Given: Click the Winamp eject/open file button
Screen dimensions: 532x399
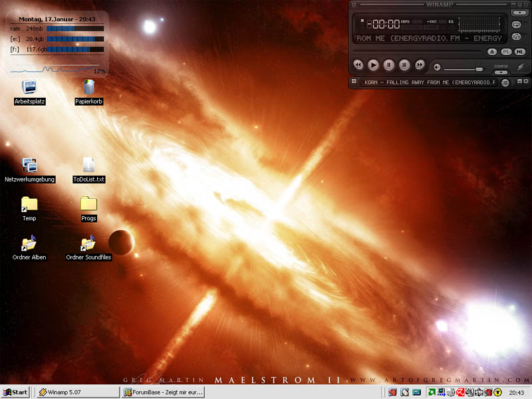Looking at the screenshot, I should pyautogui.click(x=492, y=52).
